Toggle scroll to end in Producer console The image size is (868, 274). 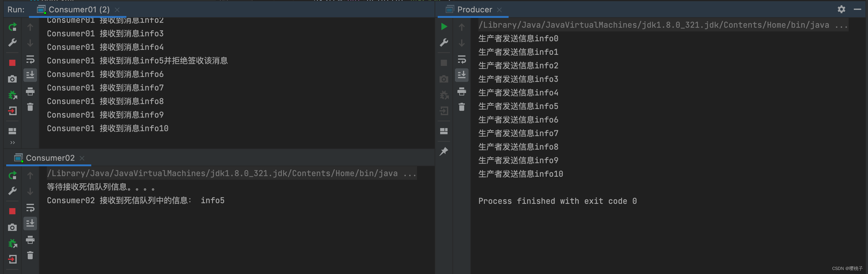pyautogui.click(x=462, y=75)
